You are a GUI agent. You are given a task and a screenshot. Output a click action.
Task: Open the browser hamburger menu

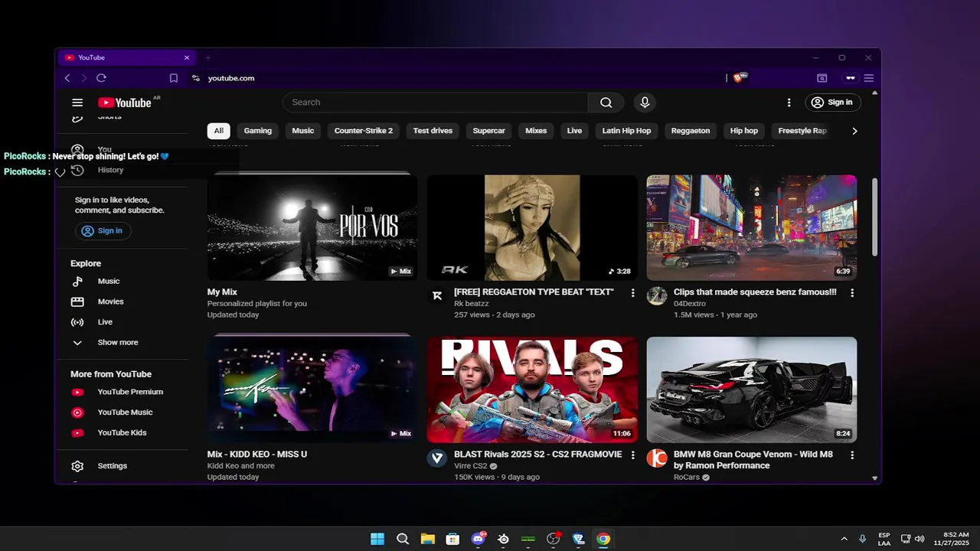(x=869, y=78)
